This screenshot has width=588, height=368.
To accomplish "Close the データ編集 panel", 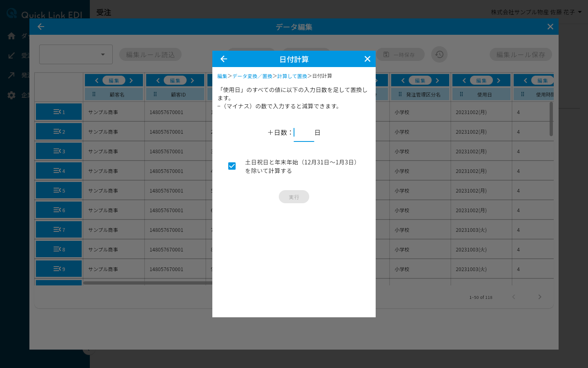I will tap(550, 27).
